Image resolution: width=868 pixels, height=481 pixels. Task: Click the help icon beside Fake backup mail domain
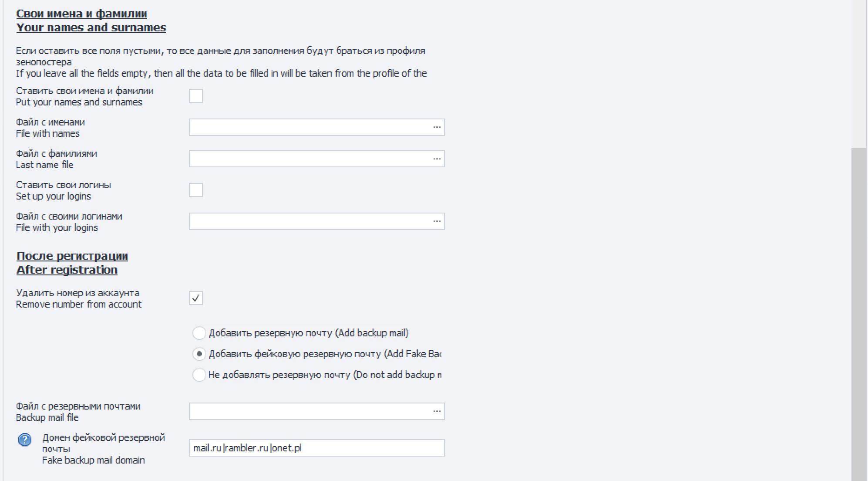pyautogui.click(x=25, y=440)
